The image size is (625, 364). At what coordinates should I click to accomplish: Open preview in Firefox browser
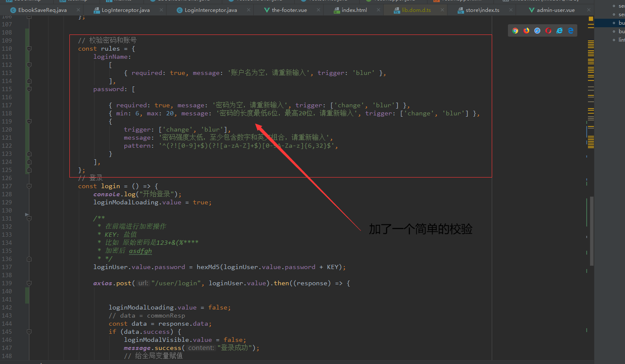[x=526, y=31]
